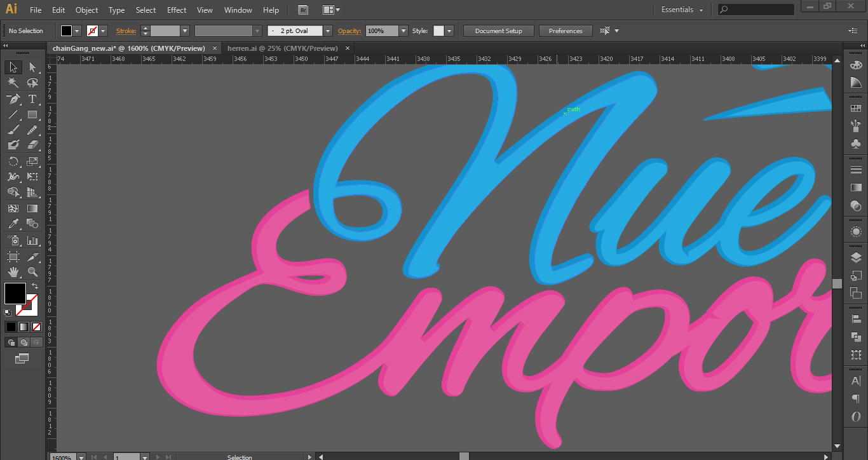This screenshot has height=460, width=868.
Task: Set paint mode to None
Action: [x=36, y=327]
